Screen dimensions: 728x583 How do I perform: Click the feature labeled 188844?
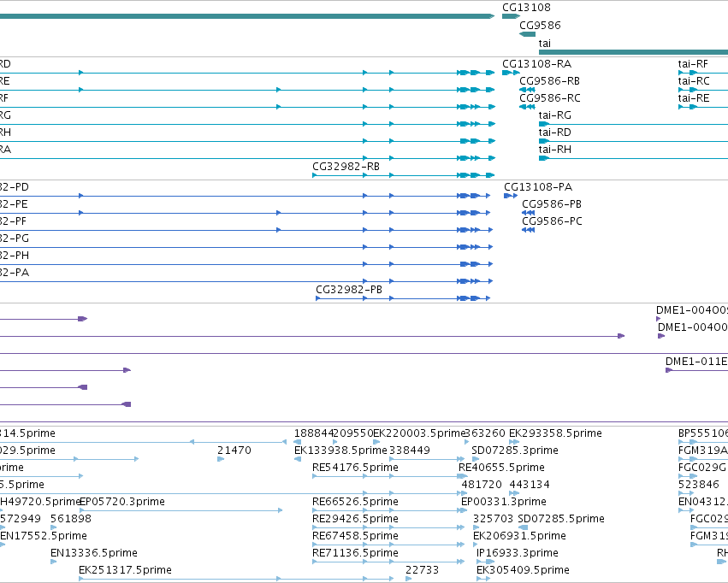click(x=314, y=433)
